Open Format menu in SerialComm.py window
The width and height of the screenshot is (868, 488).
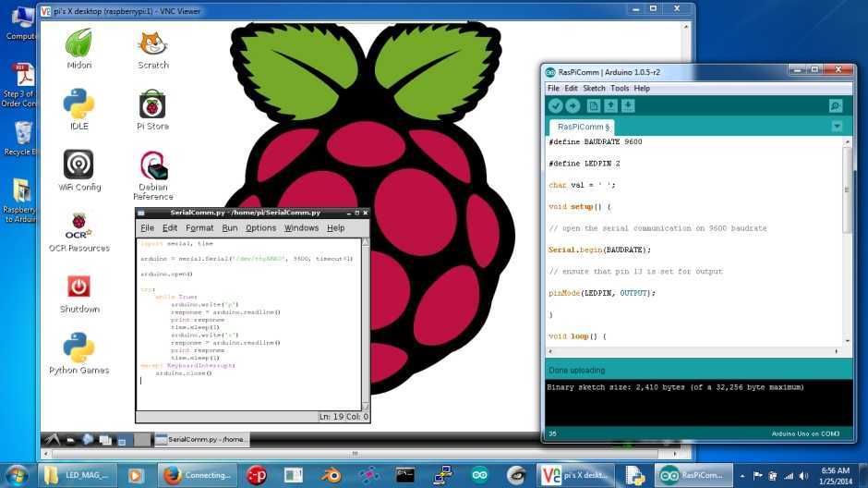(199, 227)
